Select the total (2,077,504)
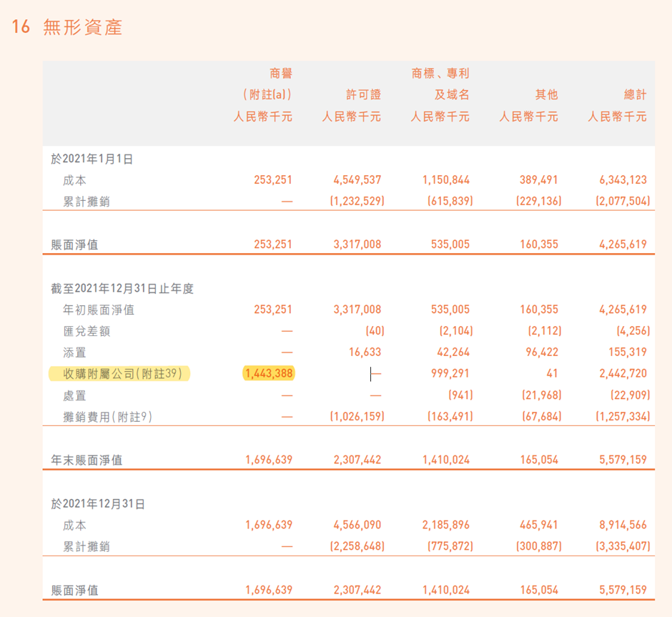The width and height of the screenshot is (672, 617). coord(623,201)
